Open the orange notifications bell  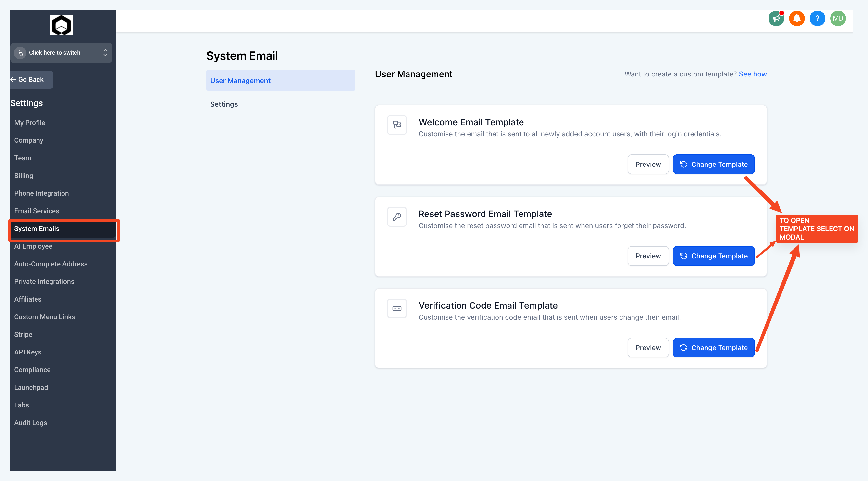(x=796, y=19)
